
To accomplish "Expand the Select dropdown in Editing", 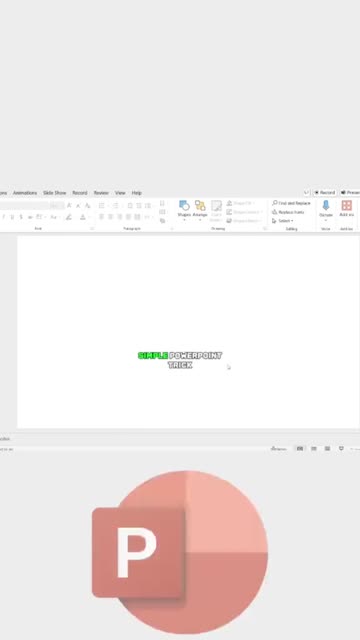I will [282, 221].
